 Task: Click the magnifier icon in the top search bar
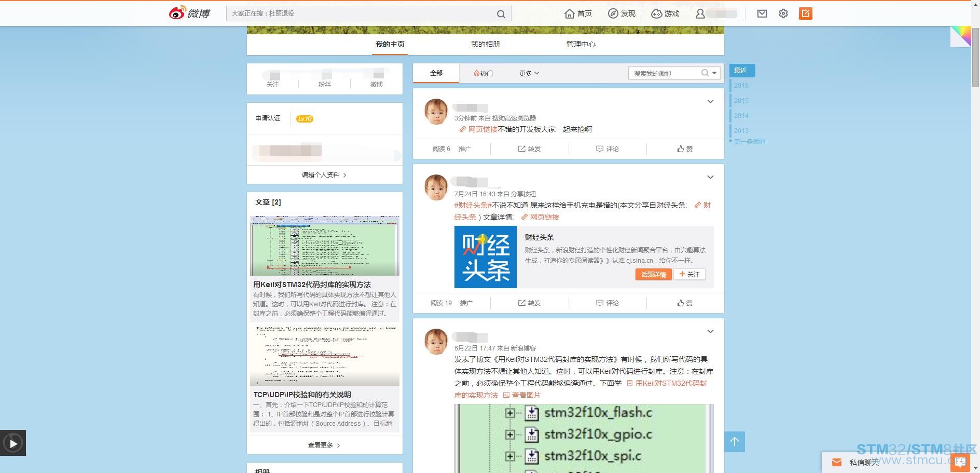tap(501, 14)
